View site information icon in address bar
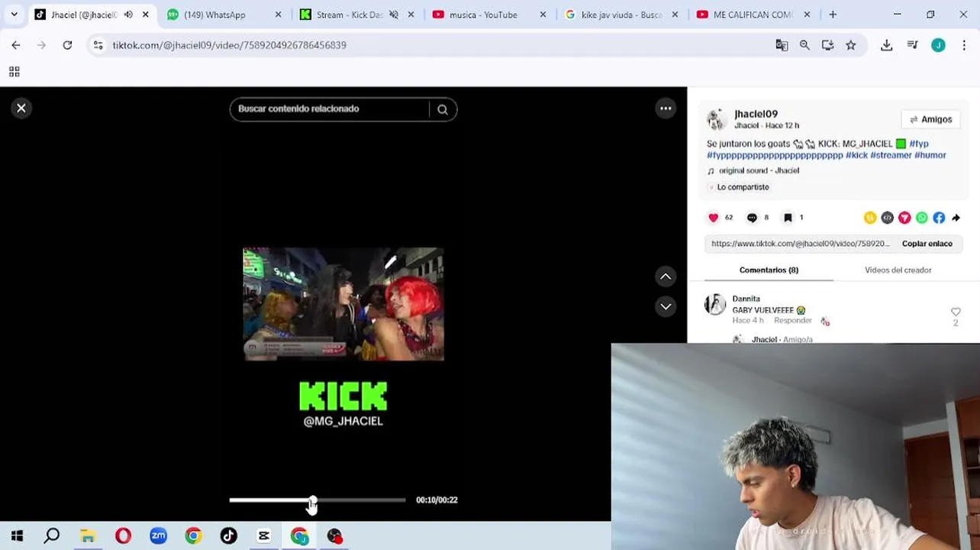The image size is (980, 550). point(98,45)
